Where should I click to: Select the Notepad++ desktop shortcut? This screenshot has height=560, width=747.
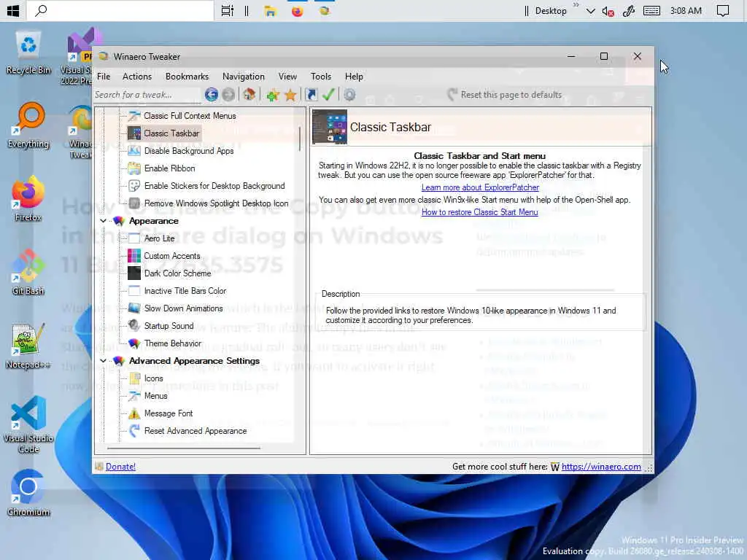click(28, 346)
